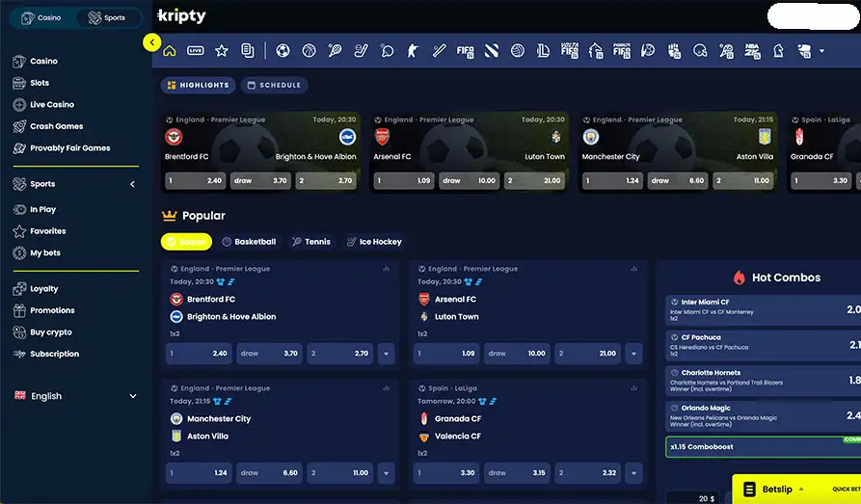Screen dimensions: 861x504
Task: Open the English language dropdown
Action: coord(75,396)
